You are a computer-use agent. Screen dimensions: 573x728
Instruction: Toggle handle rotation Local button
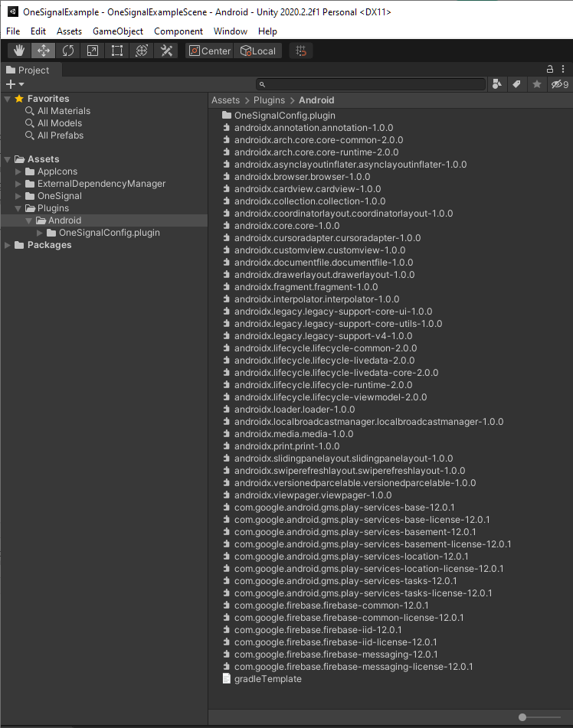point(258,51)
